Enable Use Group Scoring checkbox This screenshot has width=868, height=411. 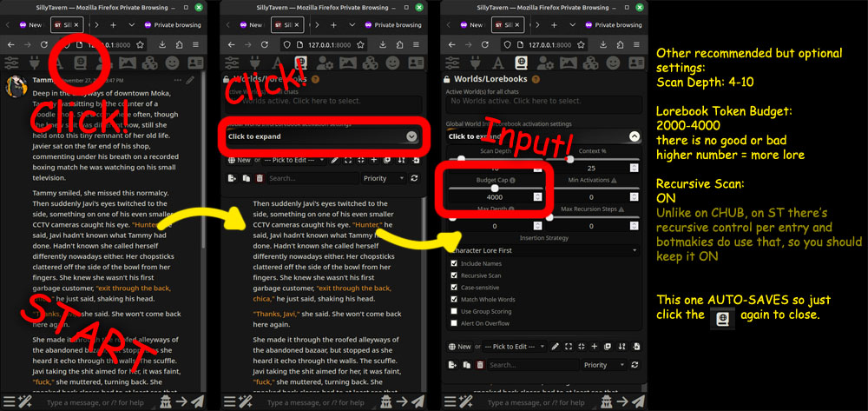point(455,311)
